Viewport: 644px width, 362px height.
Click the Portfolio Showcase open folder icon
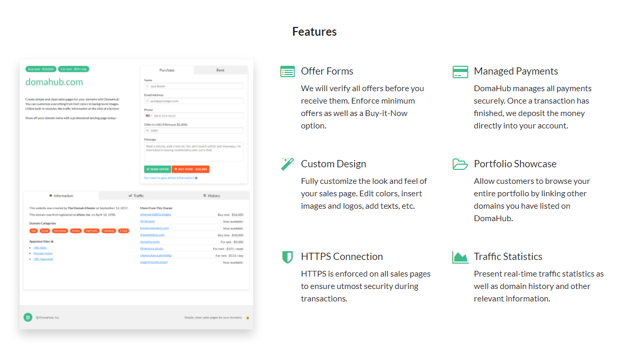click(x=460, y=164)
